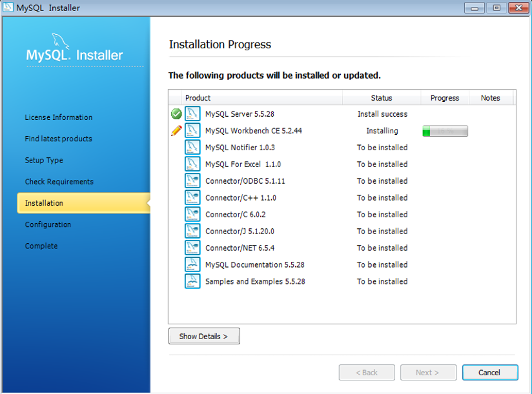Image resolution: width=532 pixels, height=394 pixels.
Task: Click the Connector/ODBC 5.1.11 product icon
Action: pos(192,181)
